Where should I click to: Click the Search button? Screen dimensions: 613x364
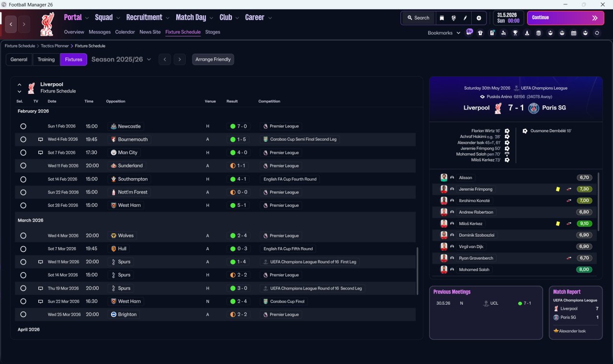(418, 18)
